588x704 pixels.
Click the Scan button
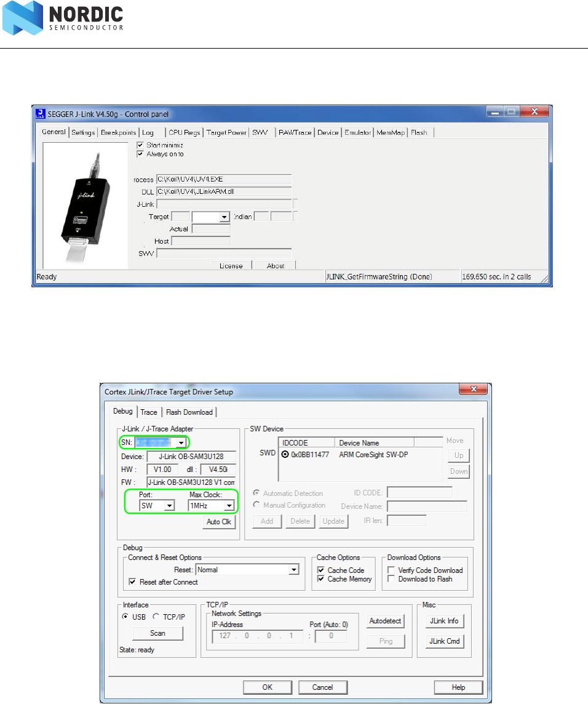pyautogui.click(x=157, y=633)
